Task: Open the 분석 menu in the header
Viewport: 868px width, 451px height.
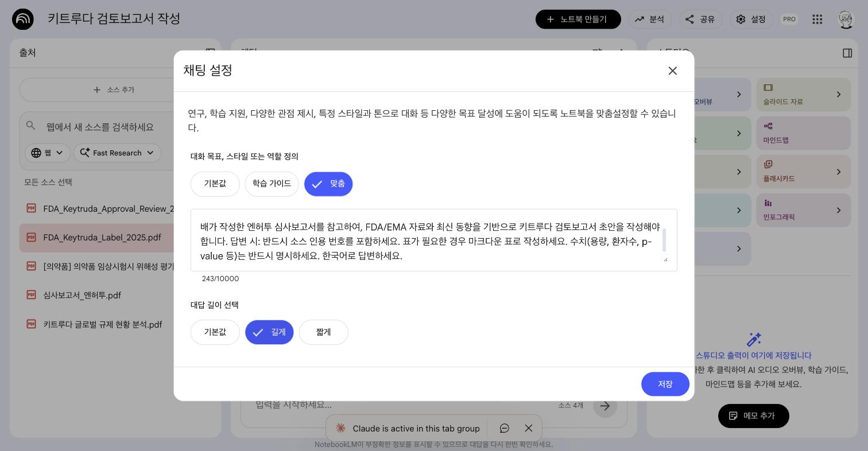Action: (650, 19)
